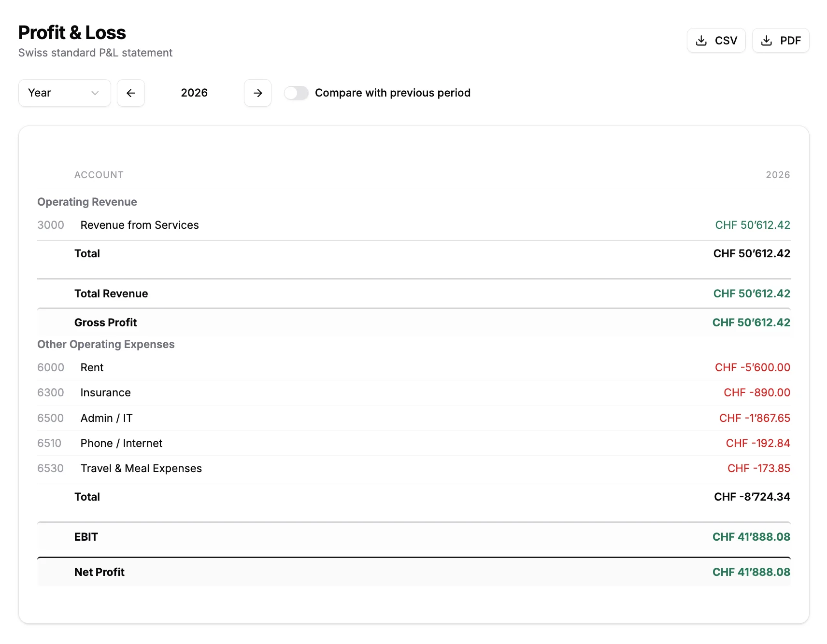The height and width of the screenshot is (644, 827).
Task: Select the Rent account row
Action: (x=92, y=367)
